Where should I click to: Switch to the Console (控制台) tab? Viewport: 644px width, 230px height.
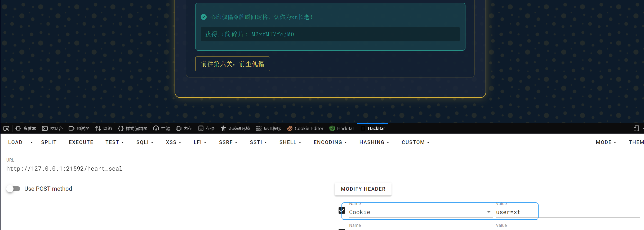coord(52,129)
